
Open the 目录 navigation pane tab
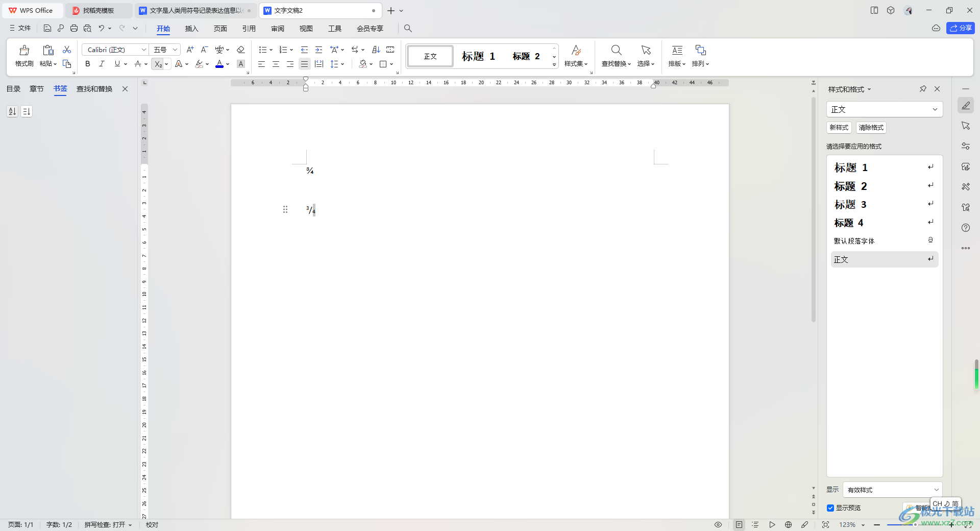coord(13,89)
